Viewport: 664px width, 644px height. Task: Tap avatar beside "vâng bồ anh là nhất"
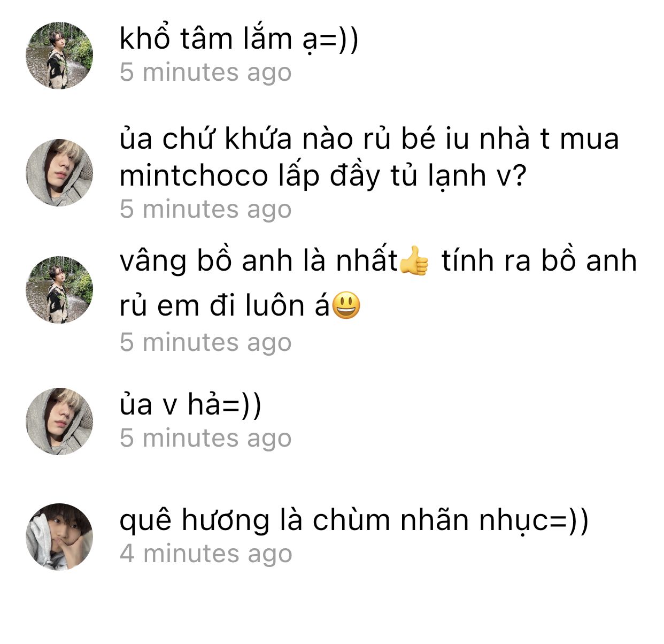pyautogui.click(x=59, y=290)
